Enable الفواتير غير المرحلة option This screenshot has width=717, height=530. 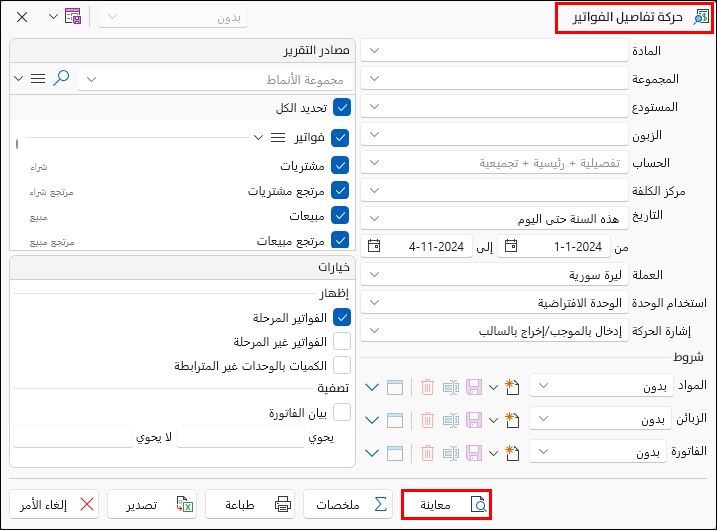coord(342,342)
